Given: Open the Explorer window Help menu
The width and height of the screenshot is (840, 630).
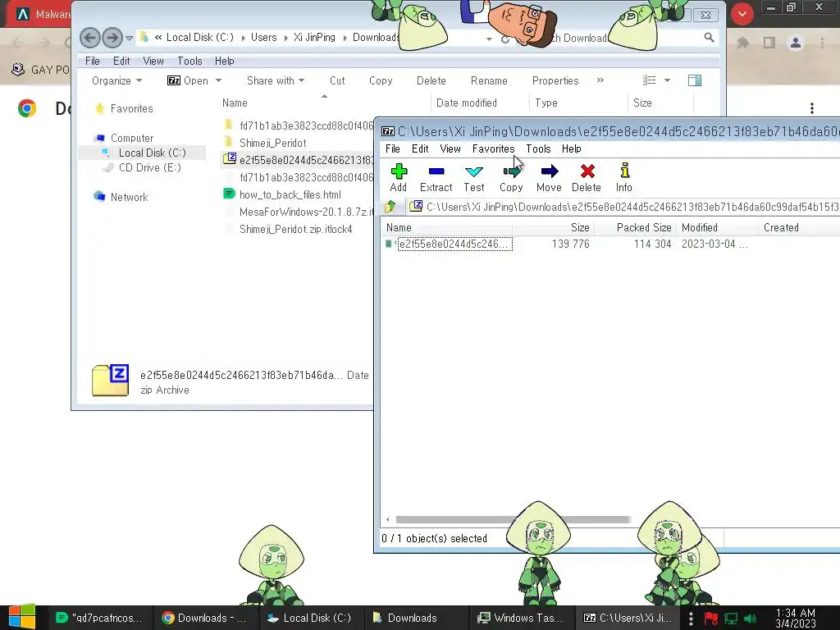Looking at the screenshot, I should click(225, 61).
